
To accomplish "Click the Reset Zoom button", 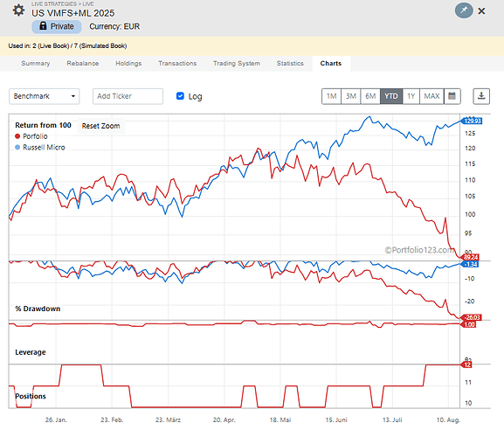I will (100, 126).
